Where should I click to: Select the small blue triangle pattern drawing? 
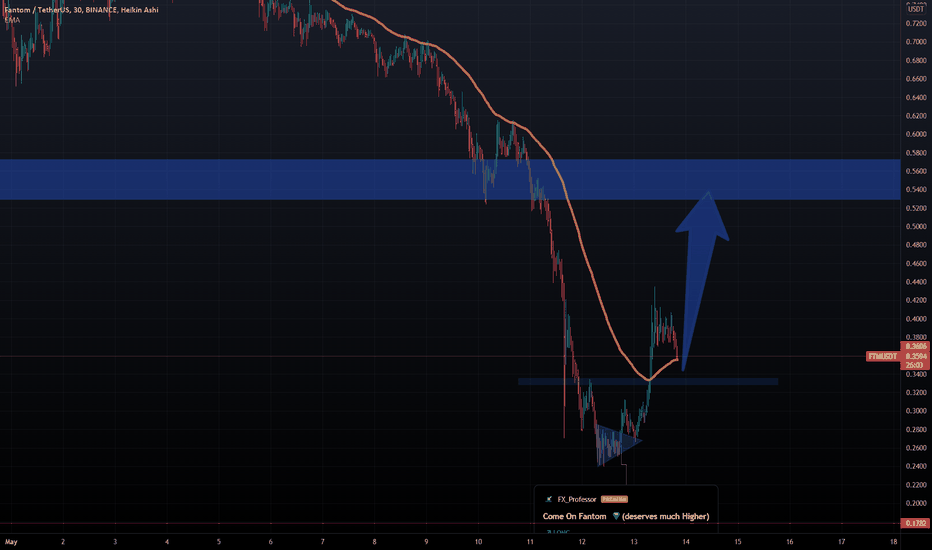point(618,444)
